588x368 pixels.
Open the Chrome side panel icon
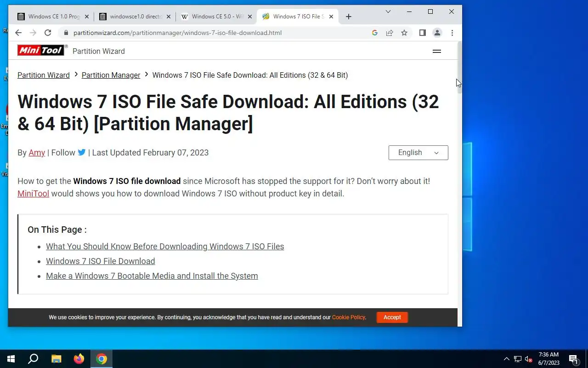(423, 33)
